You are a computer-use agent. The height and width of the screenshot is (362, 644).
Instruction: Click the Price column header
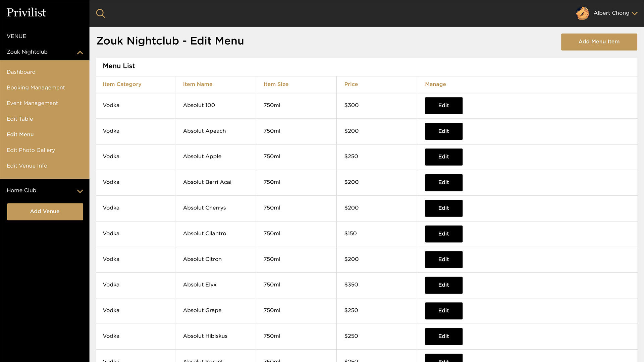click(x=351, y=84)
